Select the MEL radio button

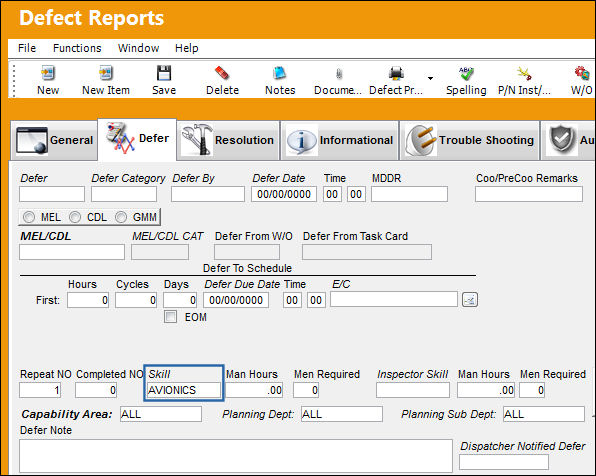click(x=29, y=217)
